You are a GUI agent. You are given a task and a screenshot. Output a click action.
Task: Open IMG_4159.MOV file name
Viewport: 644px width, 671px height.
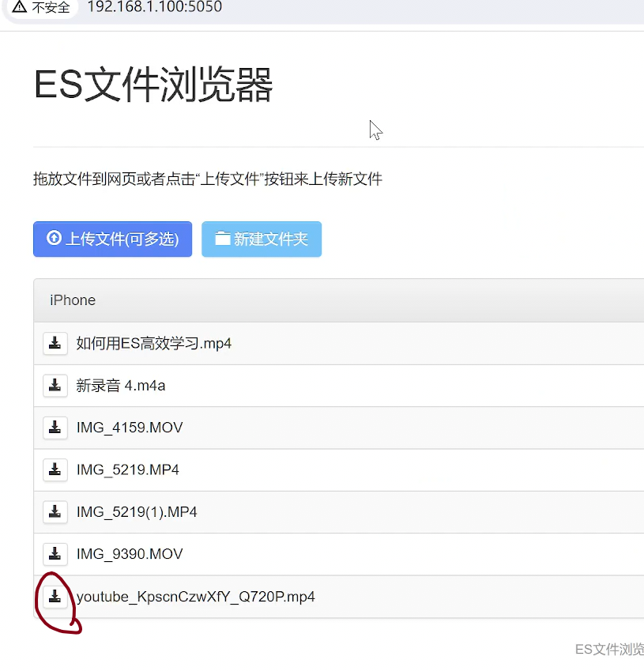(x=129, y=428)
